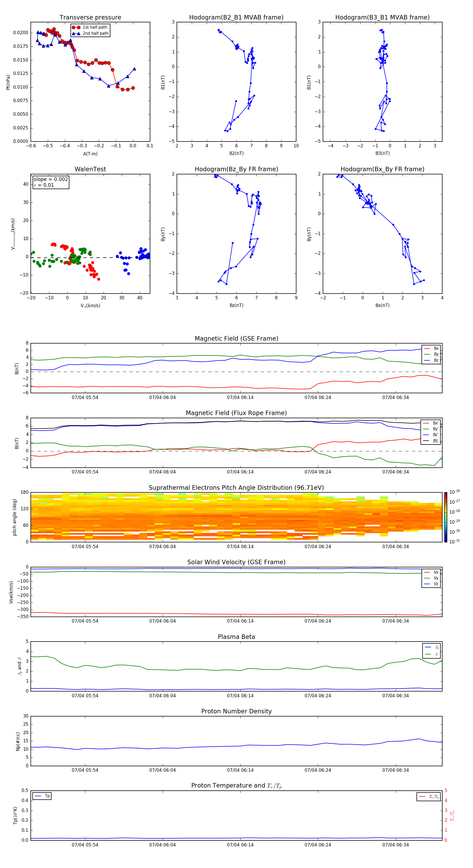473x868 pixels.
Task: Select the 'Vz' legend entry
Action: pos(431,584)
